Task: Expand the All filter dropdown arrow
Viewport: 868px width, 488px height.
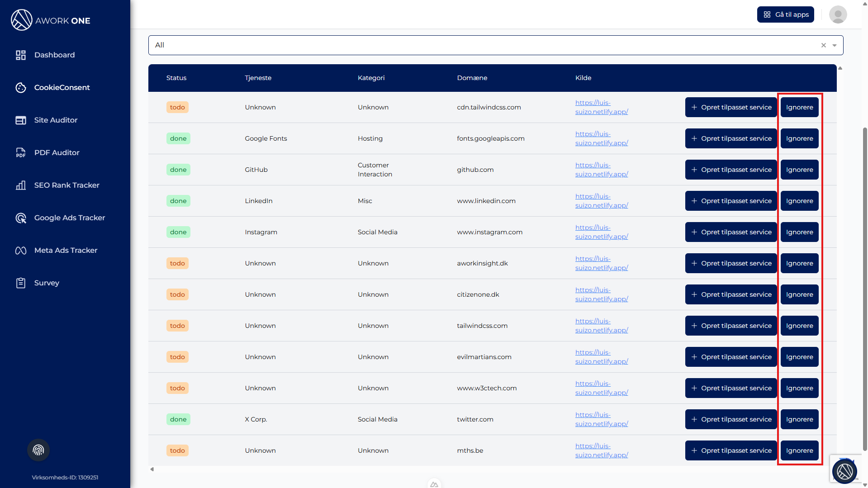Action: click(x=835, y=45)
